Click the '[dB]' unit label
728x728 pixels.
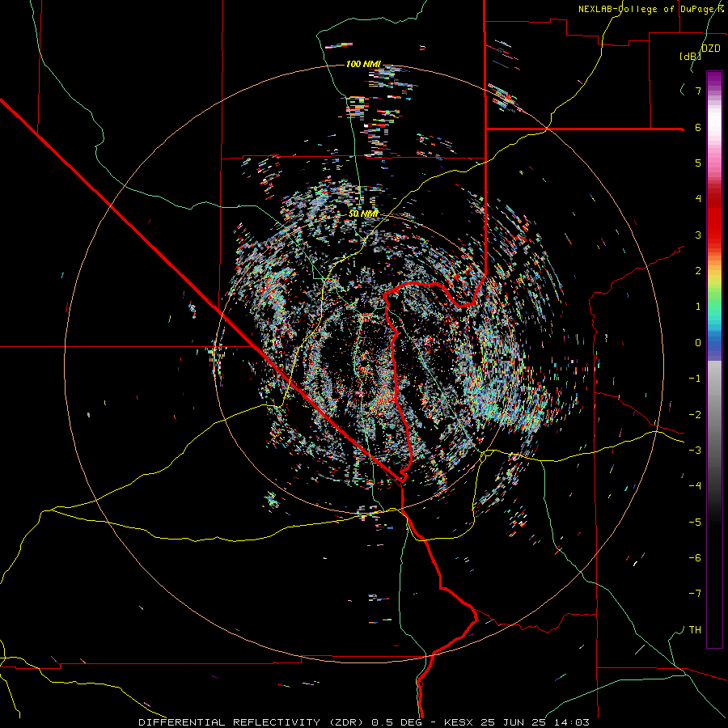691,56
